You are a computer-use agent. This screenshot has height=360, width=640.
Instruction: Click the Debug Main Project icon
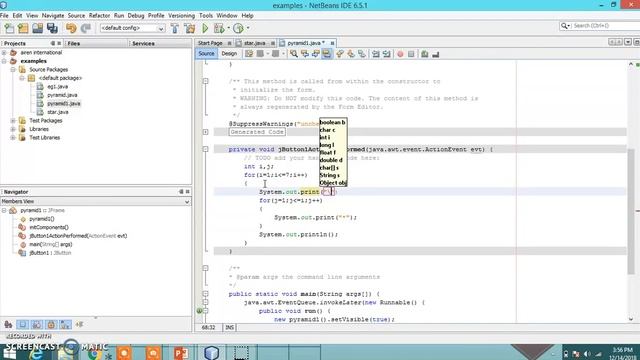(x=219, y=28)
